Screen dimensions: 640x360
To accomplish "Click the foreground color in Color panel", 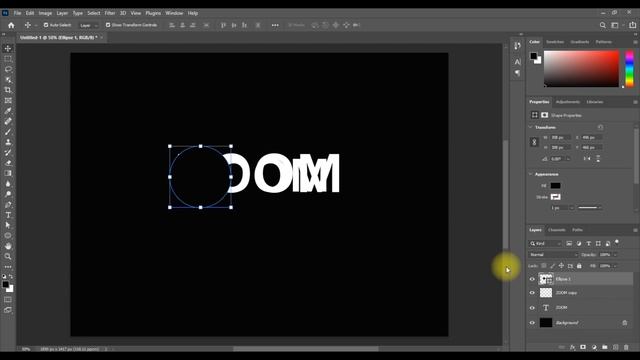I will tap(533, 56).
